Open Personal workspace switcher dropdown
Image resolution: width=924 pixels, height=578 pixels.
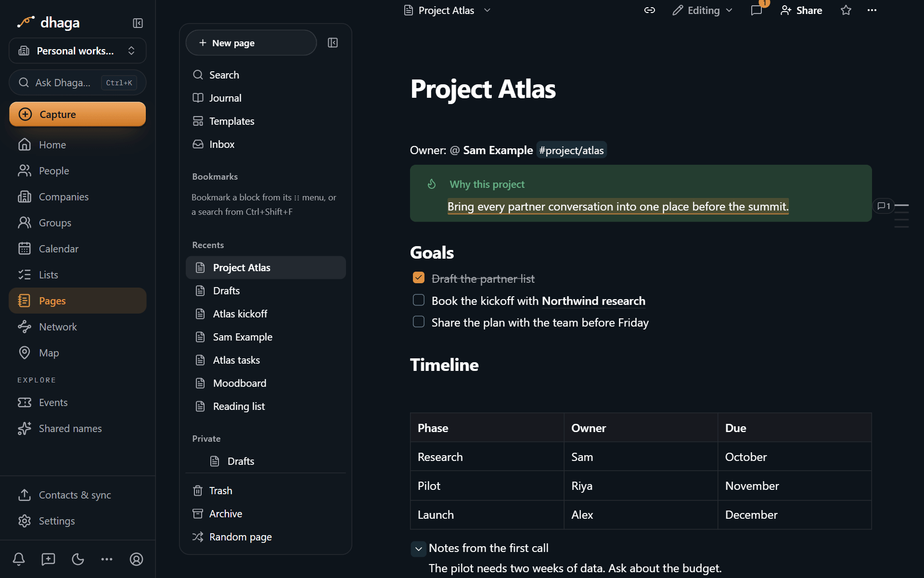tap(77, 51)
